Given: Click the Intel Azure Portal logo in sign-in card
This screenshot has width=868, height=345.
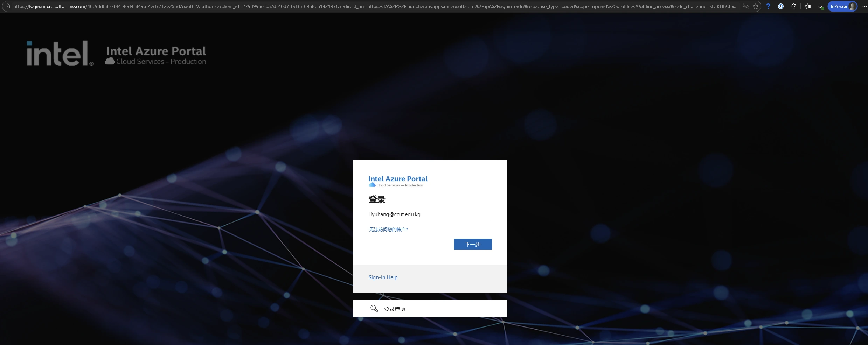Looking at the screenshot, I should 398,181.
